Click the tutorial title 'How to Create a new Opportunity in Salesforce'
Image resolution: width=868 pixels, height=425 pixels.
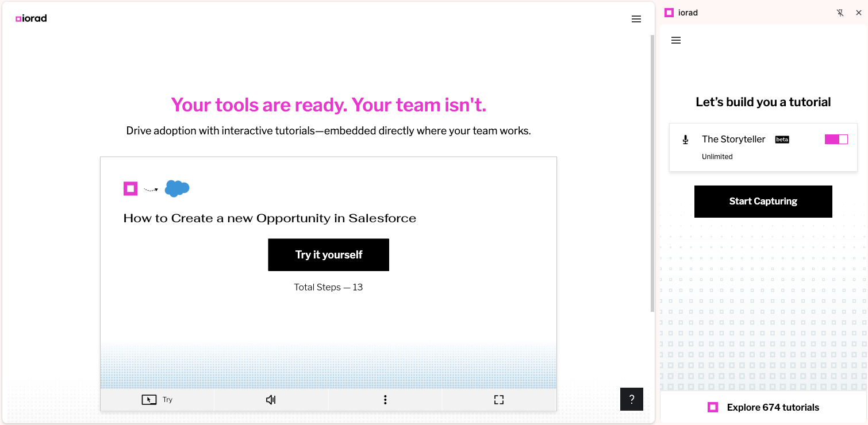(270, 218)
